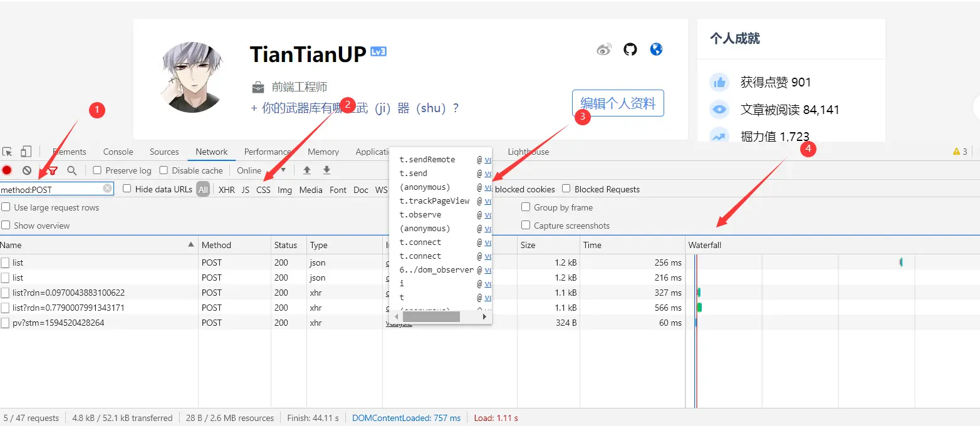980x426 pixels.
Task: Click the TianTianUP avatar picture
Action: click(192, 77)
